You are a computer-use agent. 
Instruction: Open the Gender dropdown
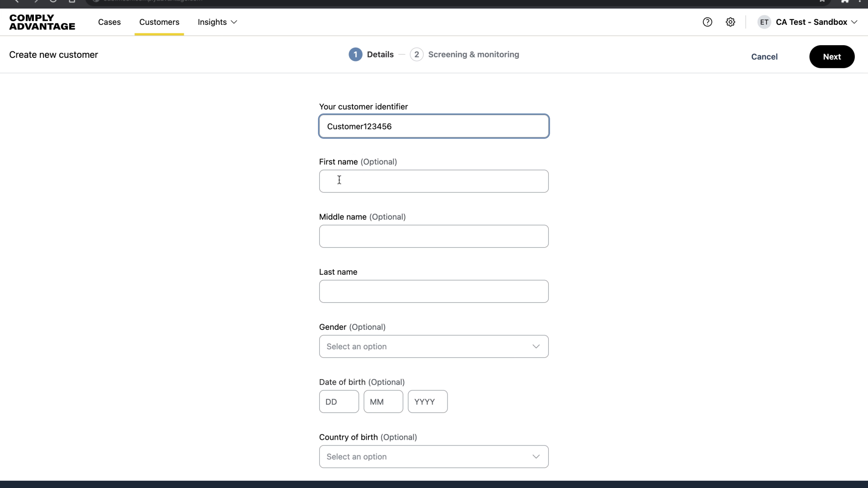pos(434,346)
